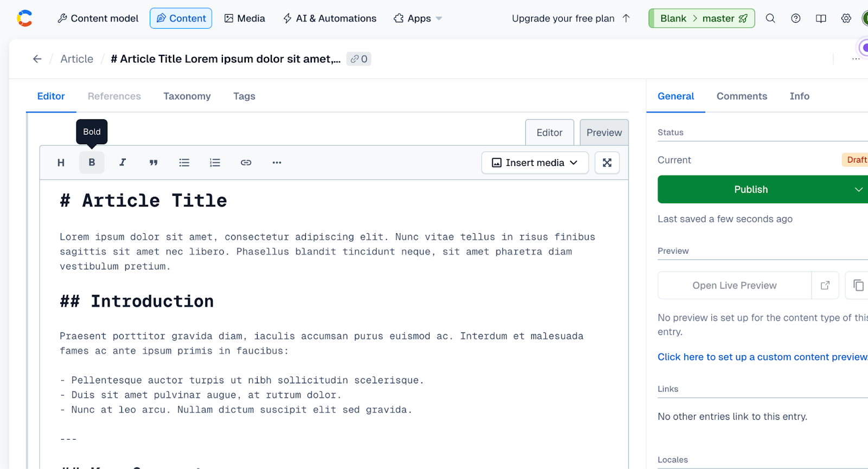Click the incoming links count badge

tap(359, 59)
